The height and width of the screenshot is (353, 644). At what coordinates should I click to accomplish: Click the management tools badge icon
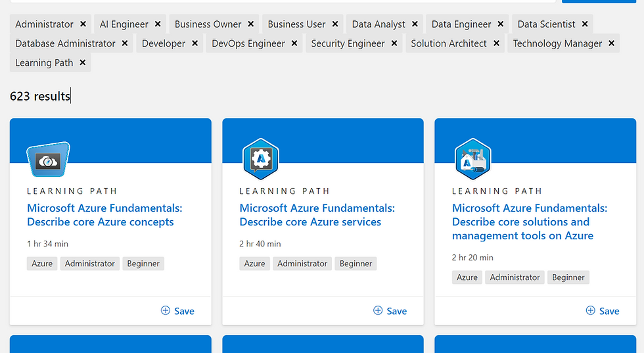tap(473, 159)
